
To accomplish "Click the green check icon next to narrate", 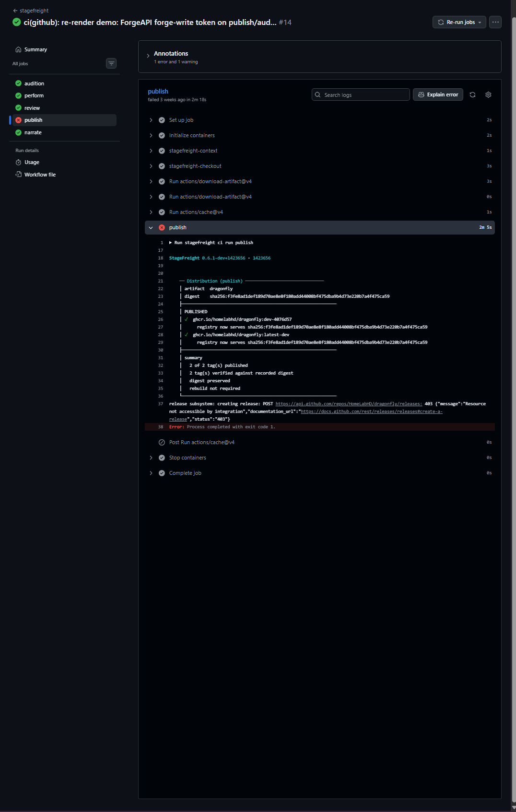I will (18, 132).
